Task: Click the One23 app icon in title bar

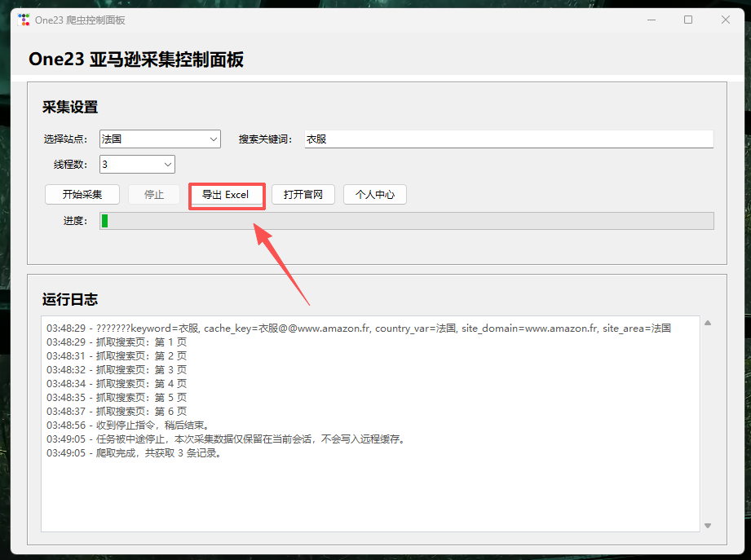Action: [24, 20]
